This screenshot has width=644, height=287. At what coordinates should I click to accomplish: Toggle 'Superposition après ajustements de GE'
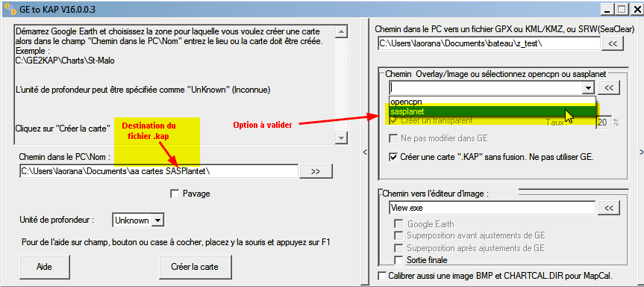tap(398, 248)
